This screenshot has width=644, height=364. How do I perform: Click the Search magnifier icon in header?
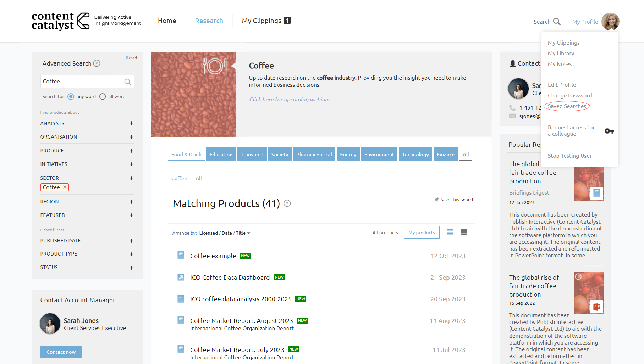[557, 22]
